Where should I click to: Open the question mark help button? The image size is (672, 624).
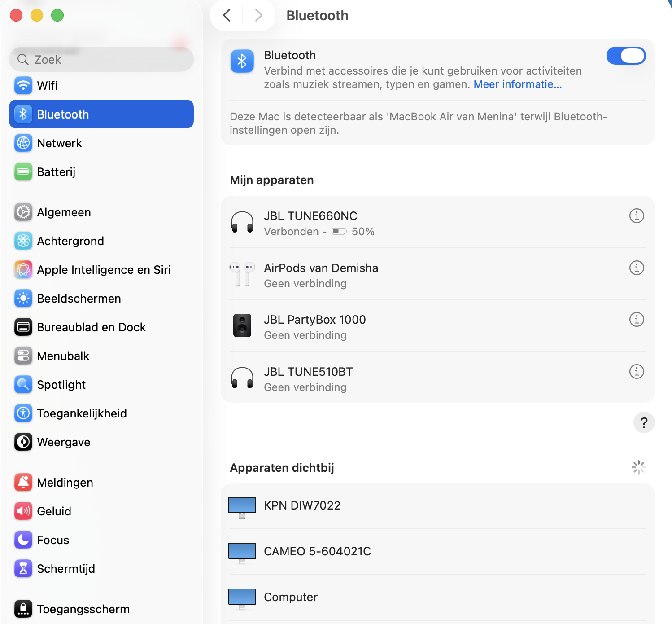point(644,422)
